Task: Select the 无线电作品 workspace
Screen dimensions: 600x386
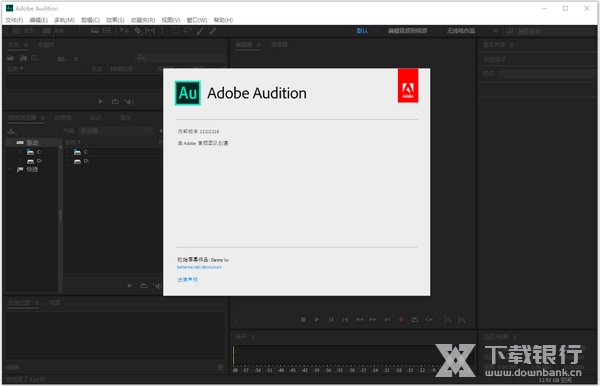Action: [461, 31]
